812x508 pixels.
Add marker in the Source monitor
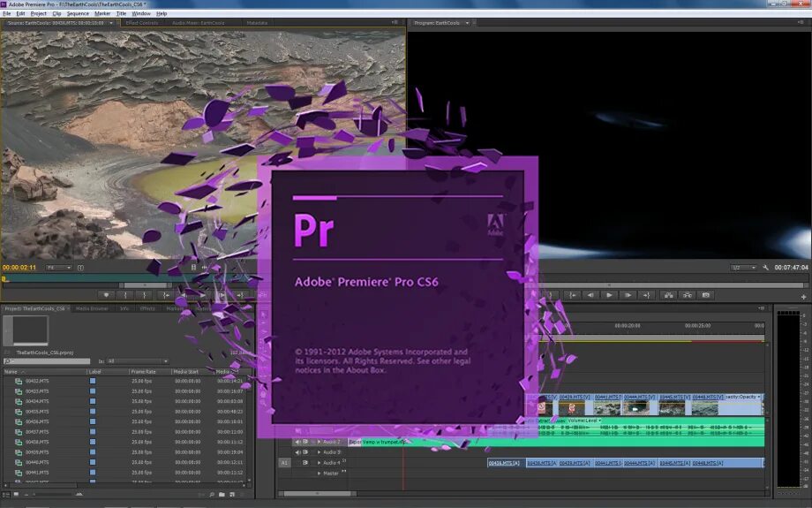pyautogui.click(x=106, y=295)
